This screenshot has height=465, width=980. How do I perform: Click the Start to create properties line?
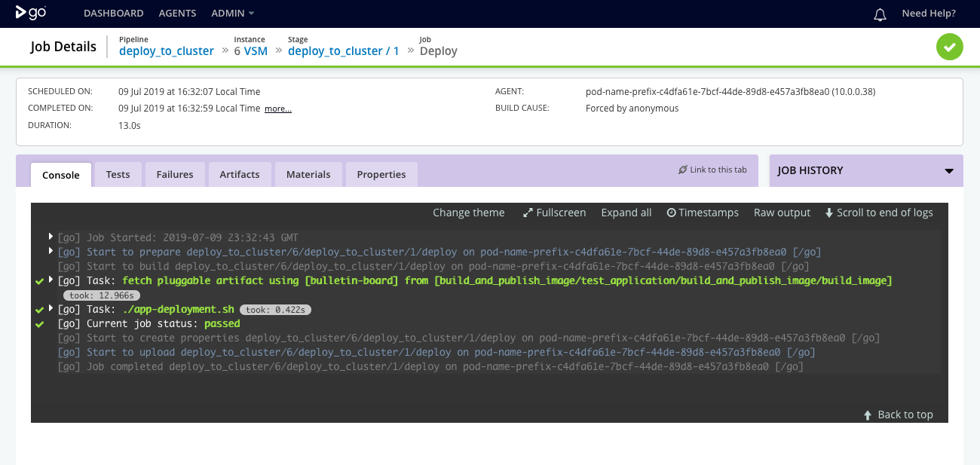click(x=469, y=338)
